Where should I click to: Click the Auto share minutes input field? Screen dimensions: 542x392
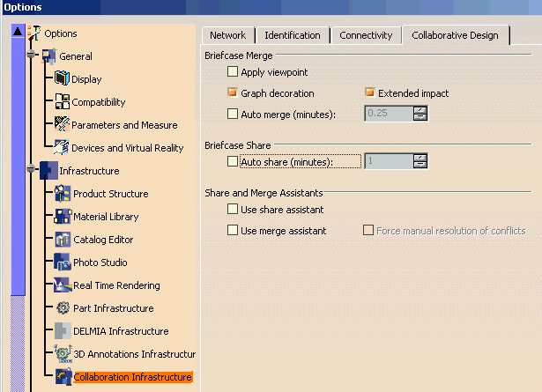[388, 161]
